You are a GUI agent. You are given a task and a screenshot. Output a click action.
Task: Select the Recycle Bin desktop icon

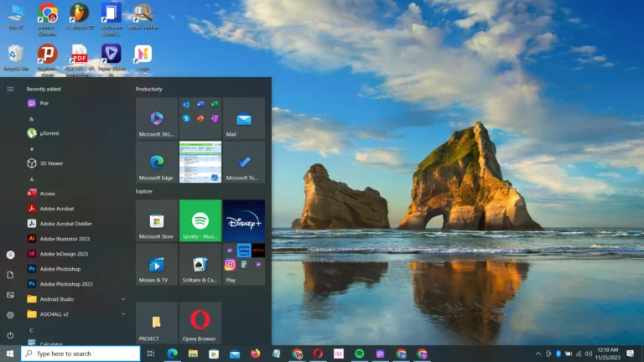[x=16, y=59]
